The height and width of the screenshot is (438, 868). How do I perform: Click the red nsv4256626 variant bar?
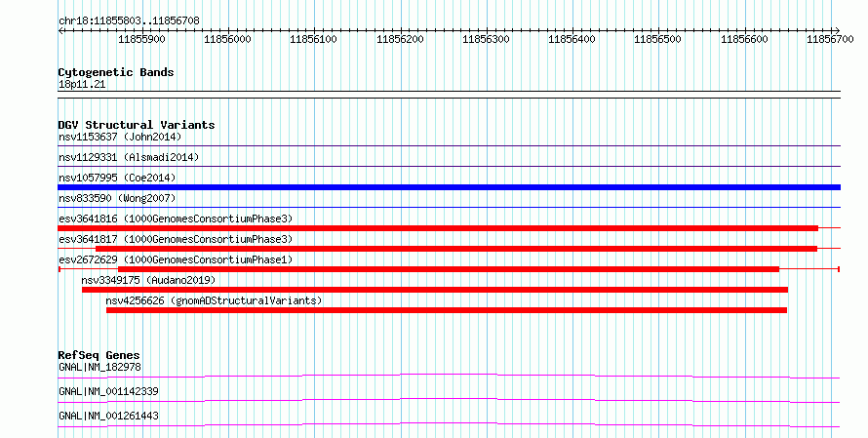(x=446, y=310)
